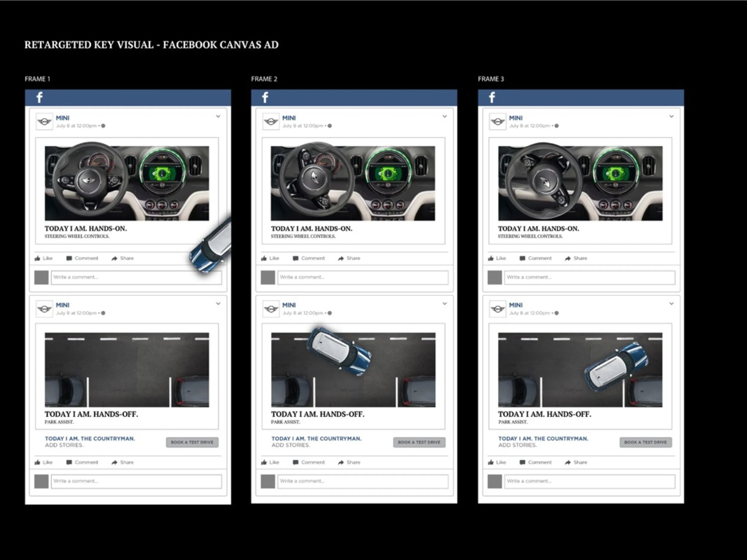Open MINI page name in Frame 1 top post

62,118
